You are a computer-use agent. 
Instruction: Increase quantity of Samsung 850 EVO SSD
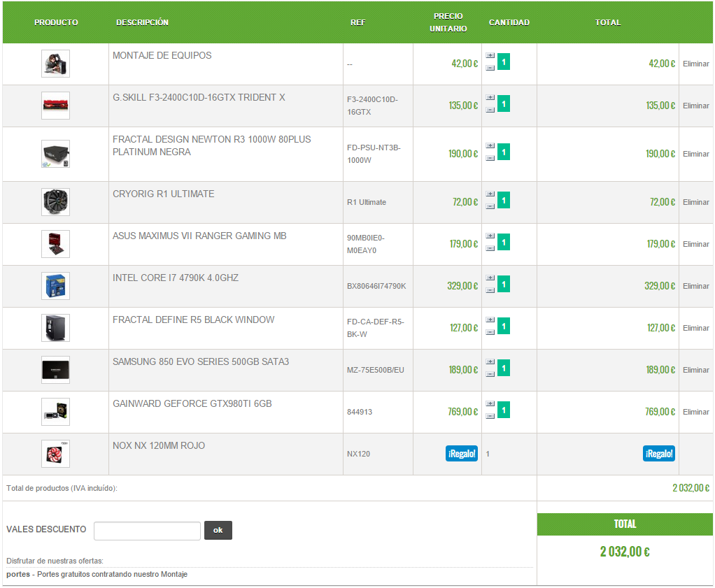coord(490,362)
